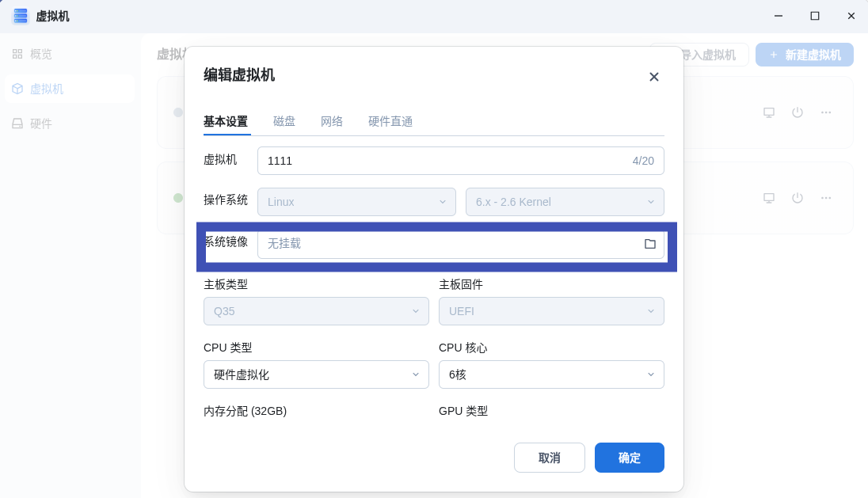Close the edit virtual machine dialog
Image resolution: width=868 pixels, height=498 pixels.
(653, 77)
